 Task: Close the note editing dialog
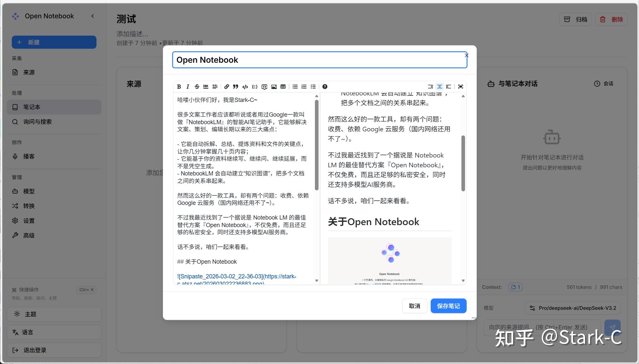467,56
